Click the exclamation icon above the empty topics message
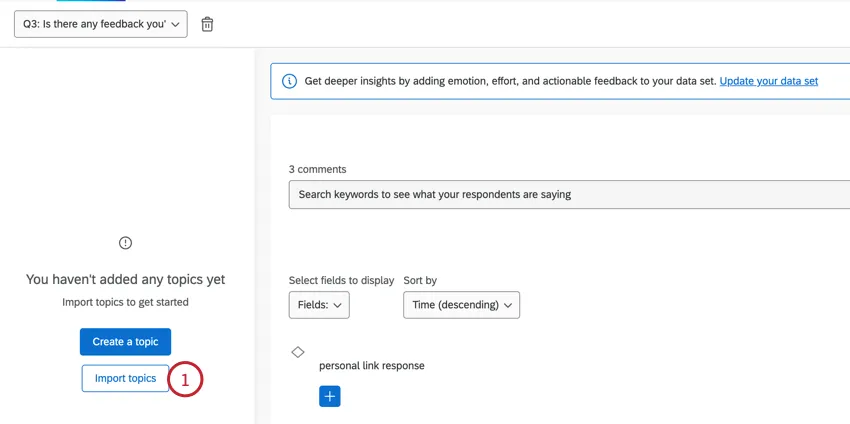The height and width of the screenshot is (424, 850). [x=125, y=243]
